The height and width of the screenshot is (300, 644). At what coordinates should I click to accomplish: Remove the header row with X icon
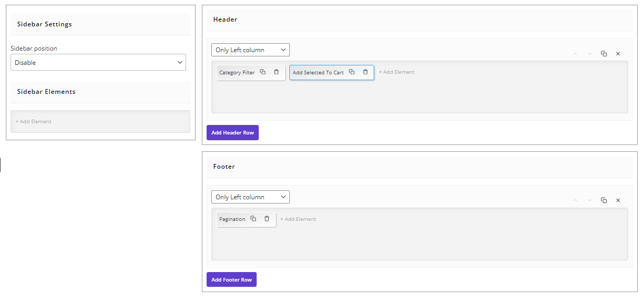pos(618,54)
